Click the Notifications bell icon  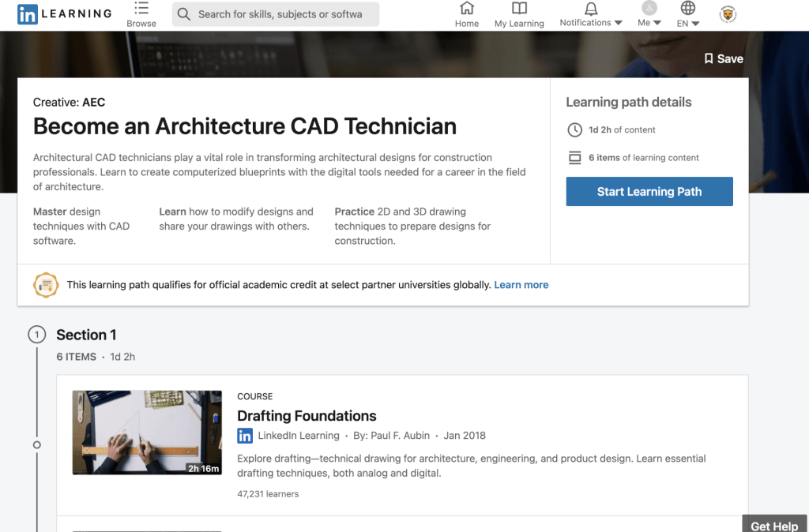(591, 8)
